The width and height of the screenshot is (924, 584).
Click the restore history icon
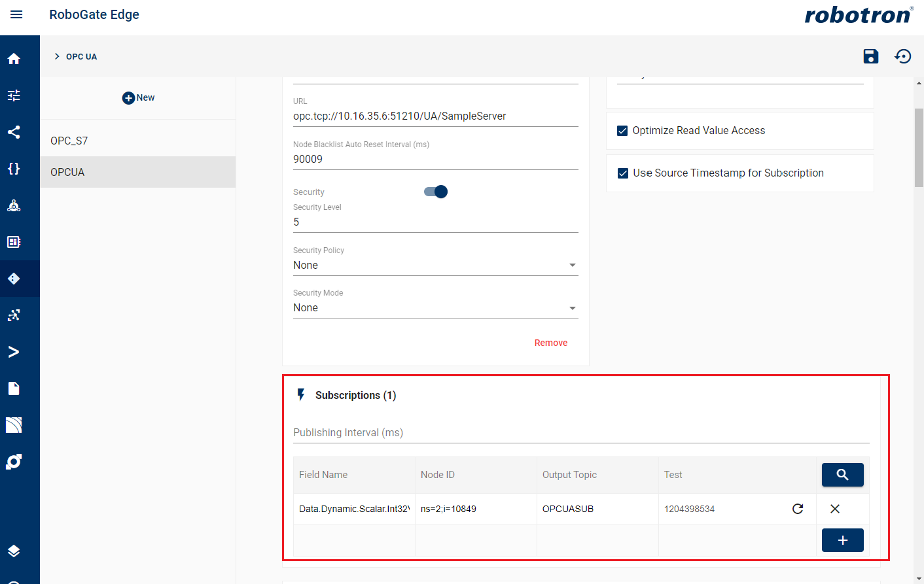903,56
